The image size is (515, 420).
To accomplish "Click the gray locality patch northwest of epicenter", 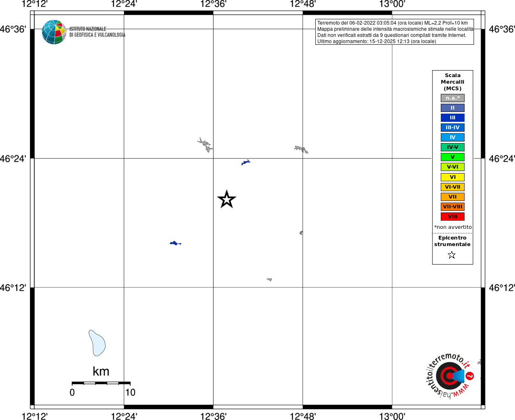I will [x=205, y=145].
